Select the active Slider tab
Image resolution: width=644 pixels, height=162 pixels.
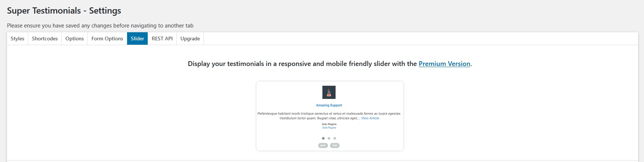[x=137, y=38]
